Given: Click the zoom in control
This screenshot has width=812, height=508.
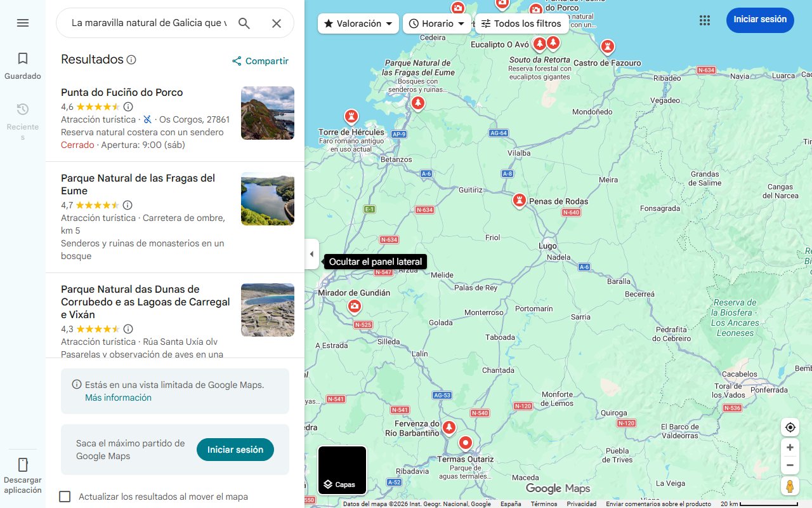Looking at the screenshot, I should click(790, 447).
